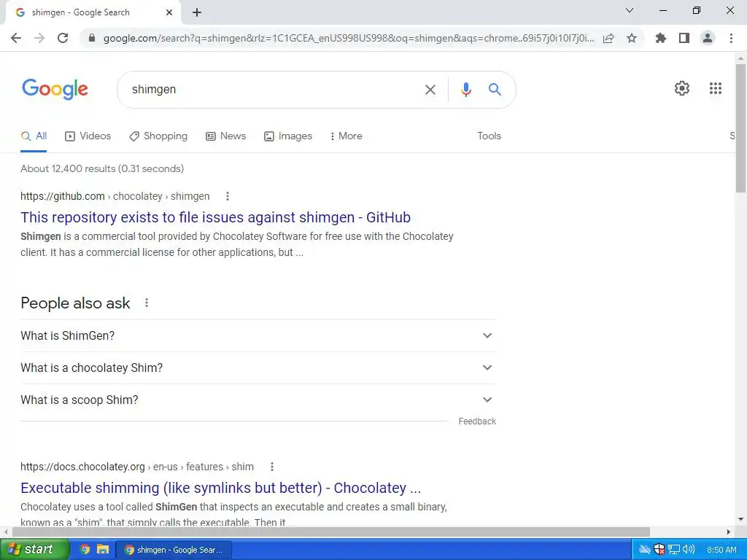Go back with the browser back arrow
The width and height of the screenshot is (747, 560).
16,38
